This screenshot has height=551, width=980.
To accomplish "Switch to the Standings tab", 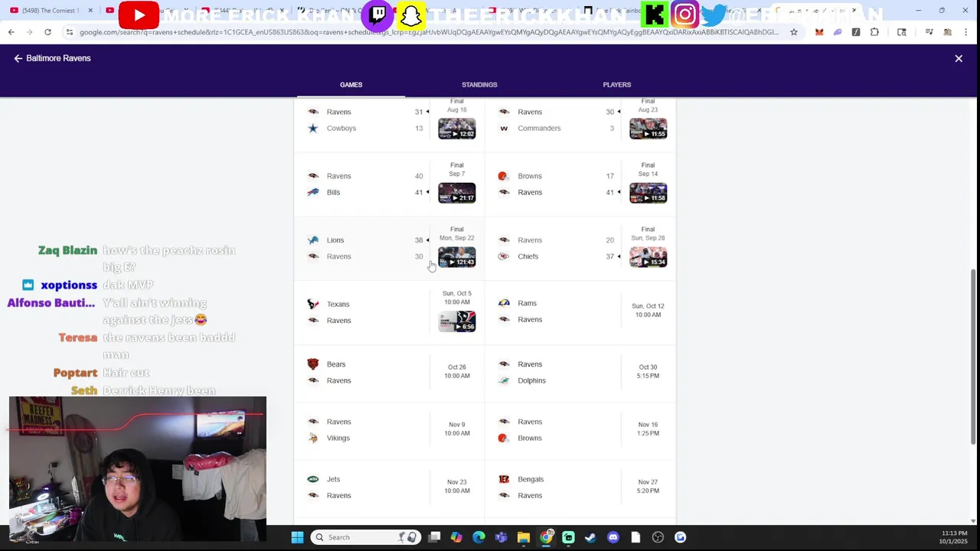I will pyautogui.click(x=479, y=85).
